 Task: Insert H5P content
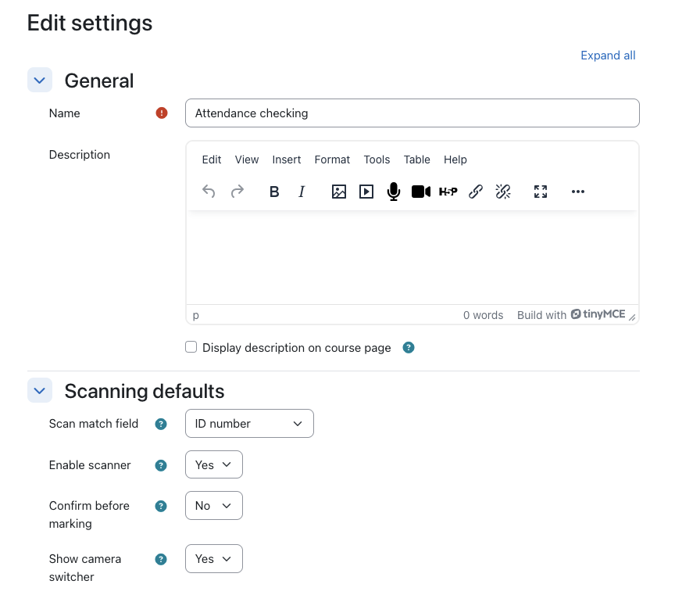[448, 192]
